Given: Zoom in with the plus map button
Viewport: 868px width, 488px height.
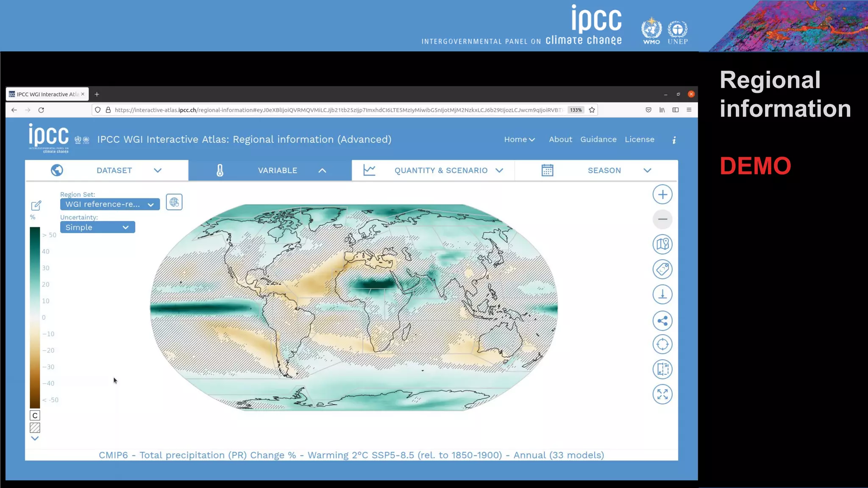Looking at the screenshot, I should [x=662, y=194].
